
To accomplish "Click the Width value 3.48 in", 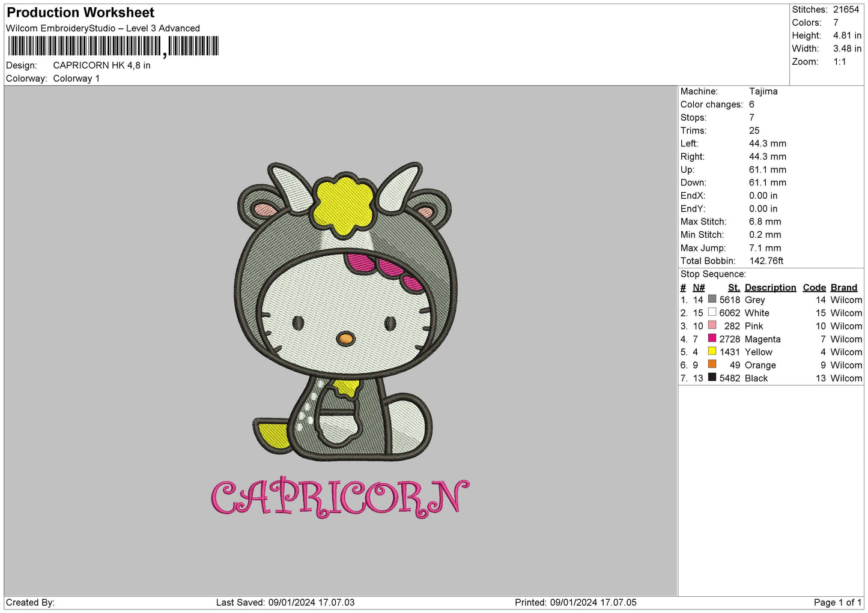I will pos(847,49).
